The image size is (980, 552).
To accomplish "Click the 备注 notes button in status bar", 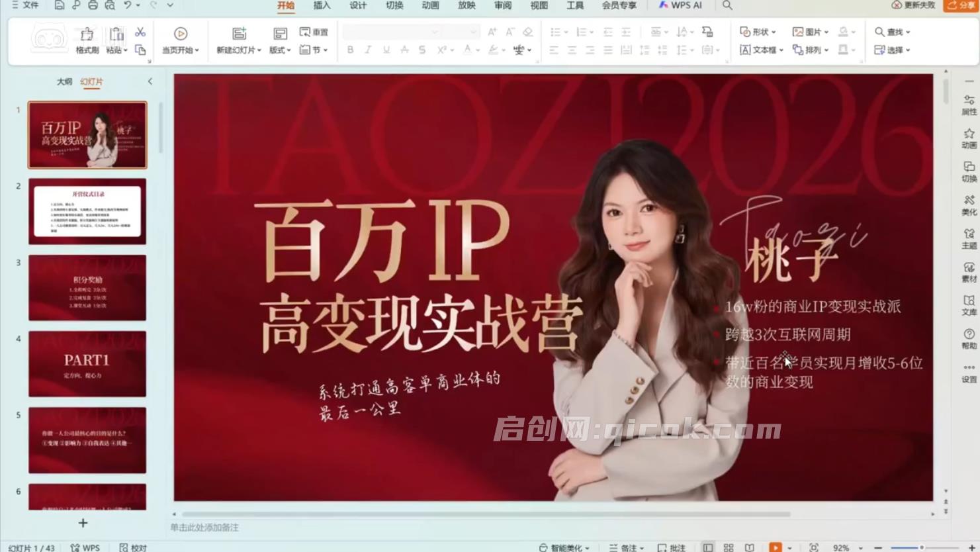I will (626, 547).
